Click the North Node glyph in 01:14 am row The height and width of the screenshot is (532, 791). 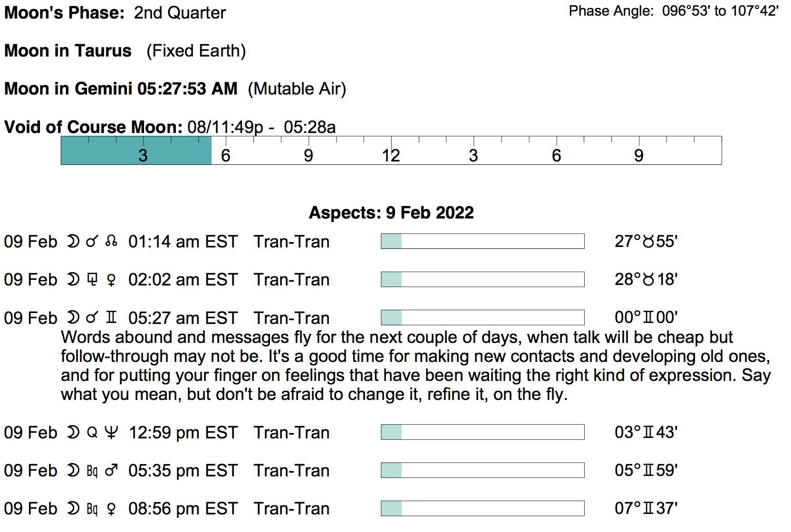point(111,241)
